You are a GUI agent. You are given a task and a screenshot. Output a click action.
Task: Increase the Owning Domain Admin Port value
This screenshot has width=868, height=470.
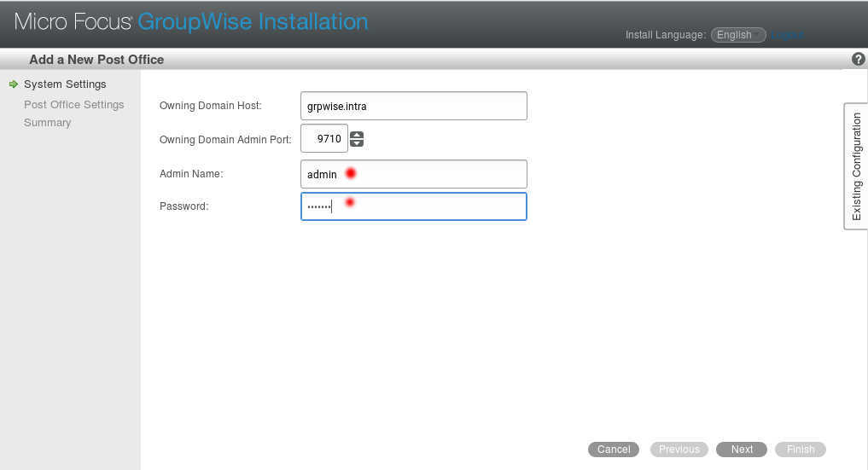pyautogui.click(x=357, y=135)
